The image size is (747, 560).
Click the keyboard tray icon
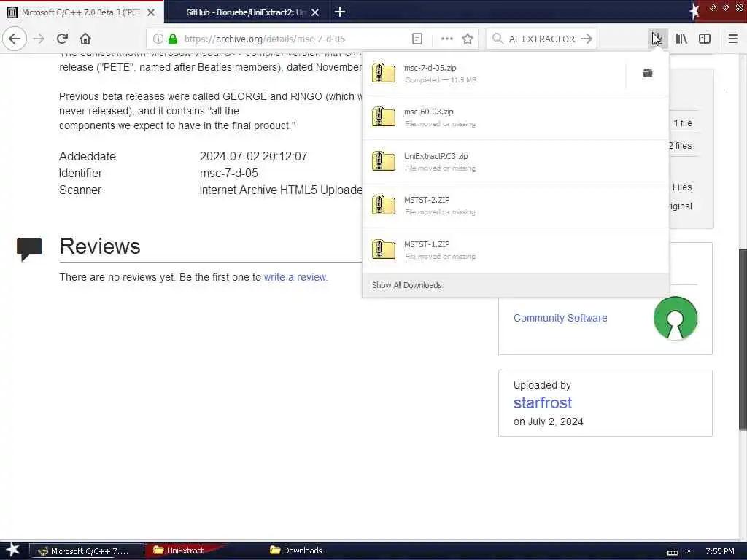pos(672,552)
